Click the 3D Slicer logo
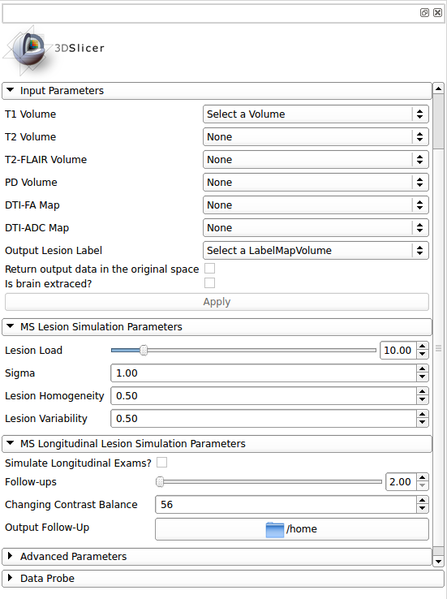This screenshot has height=599, width=447. pyautogui.click(x=53, y=51)
